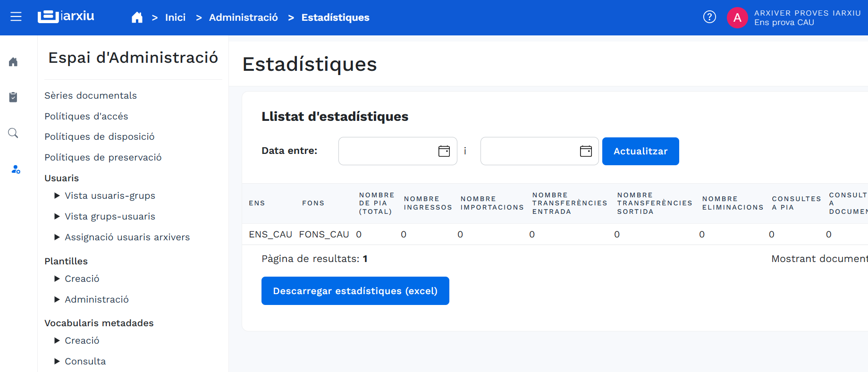
Task: Click Nombre transferències sortida header
Action: (x=655, y=203)
